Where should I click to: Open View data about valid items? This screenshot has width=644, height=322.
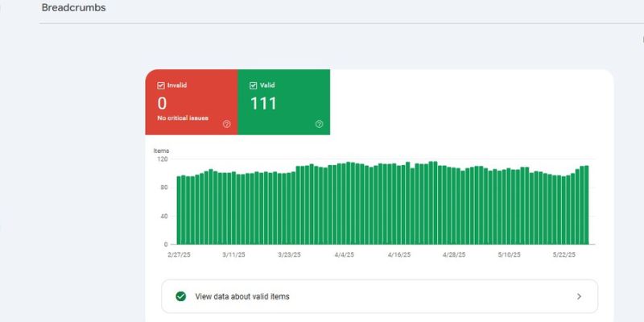tap(242, 296)
